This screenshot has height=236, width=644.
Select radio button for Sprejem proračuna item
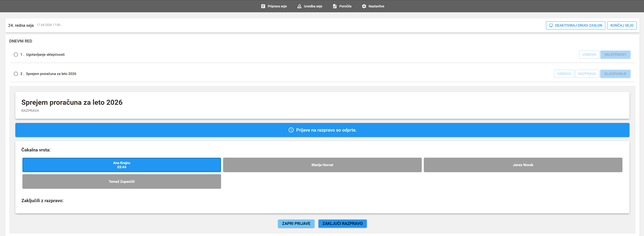click(x=16, y=74)
